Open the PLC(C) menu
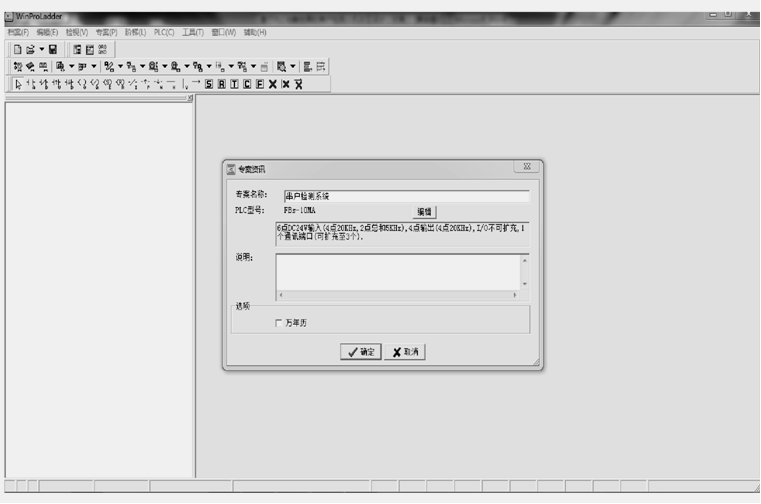The image size is (761, 504). (x=164, y=33)
